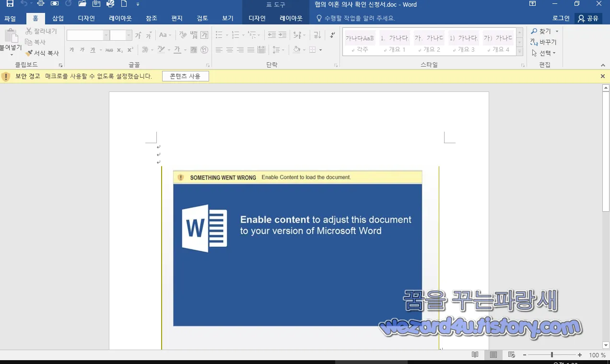Screen dimensions: 610x364
Task: Click the Share (공유) button
Action: (588, 19)
